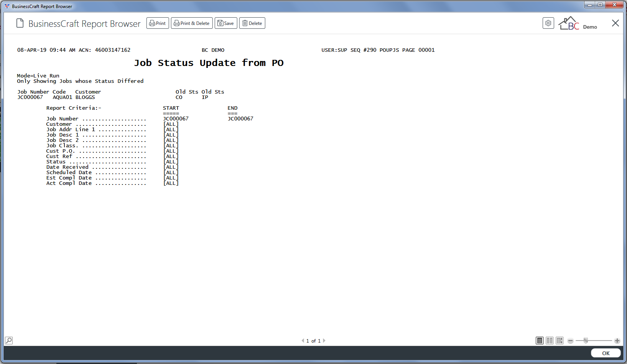
Task: Click the BusinessCraft title bar app icon
Action: pyautogui.click(x=7, y=6)
